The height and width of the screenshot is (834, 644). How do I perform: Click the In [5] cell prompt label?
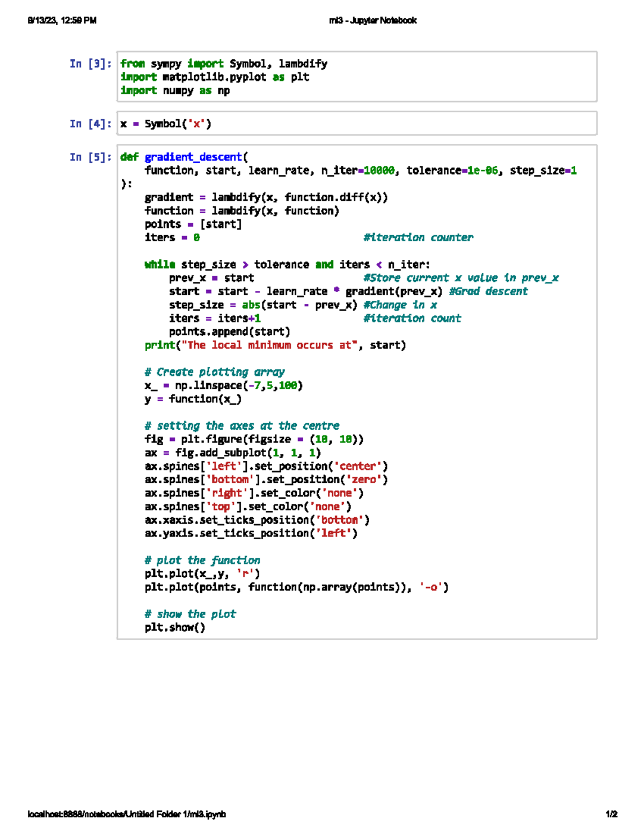(90, 157)
